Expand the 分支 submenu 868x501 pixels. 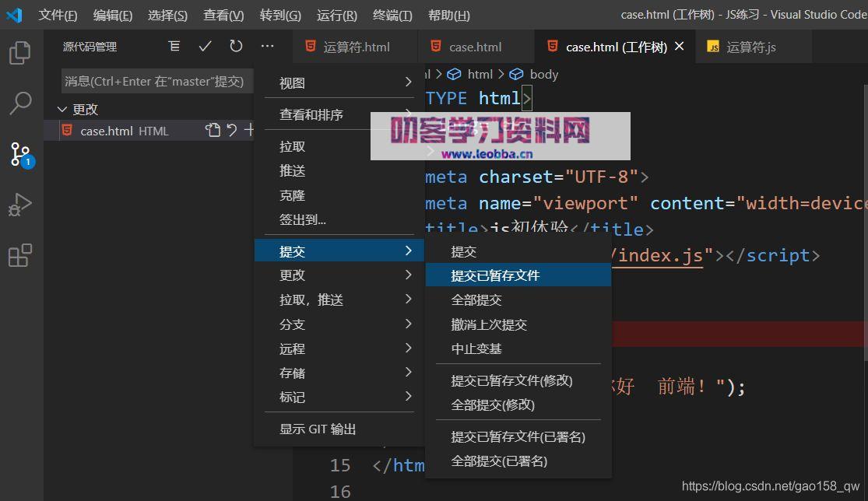[x=292, y=324]
